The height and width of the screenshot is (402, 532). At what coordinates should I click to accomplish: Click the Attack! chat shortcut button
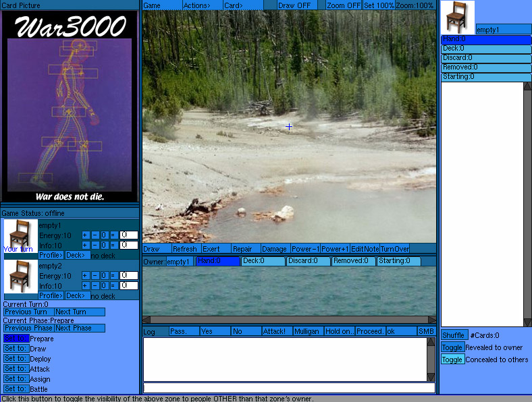[277, 331]
